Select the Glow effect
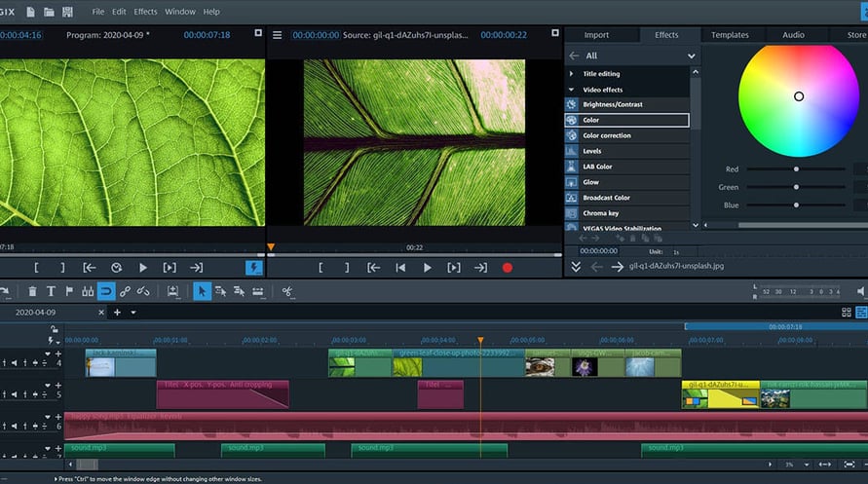 point(627,182)
